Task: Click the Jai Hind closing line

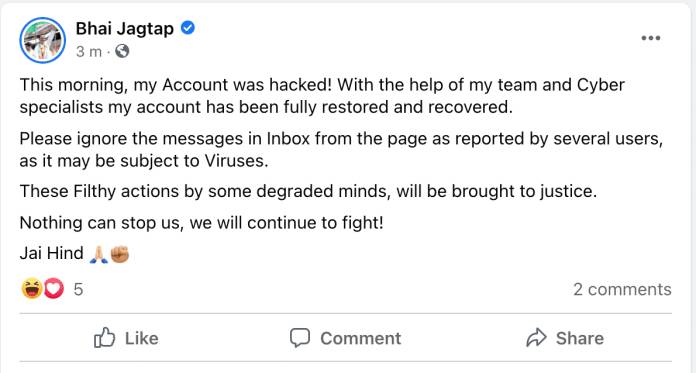Action: tap(51, 254)
